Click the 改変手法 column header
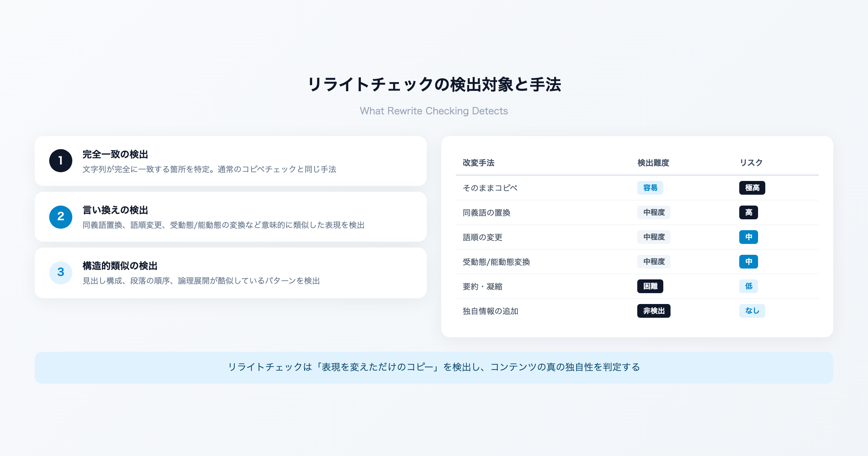This screenshot has height=456, width=868. coord(478,163)
